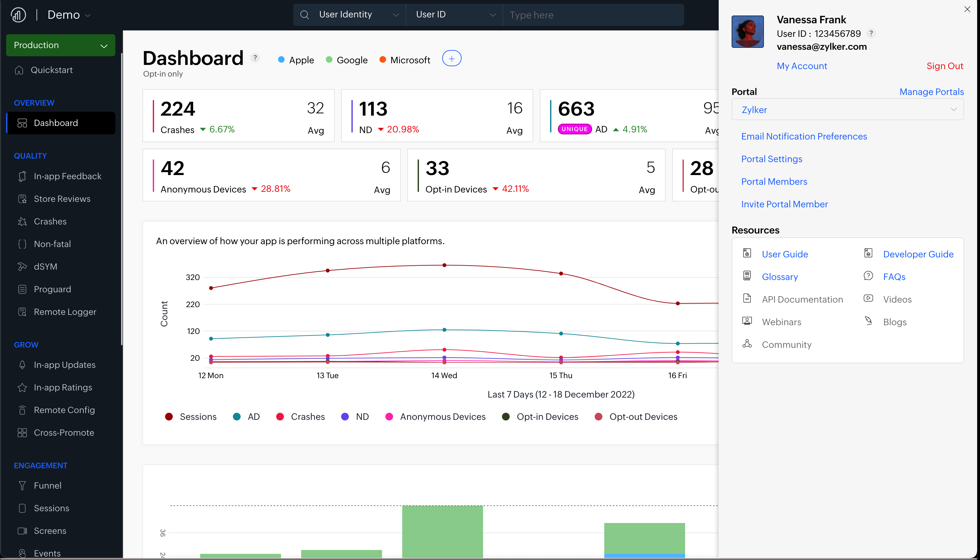This screenshot has width=980, height=560.
Task: Click the add platform plus icon
Action: [x=451, y=58]
